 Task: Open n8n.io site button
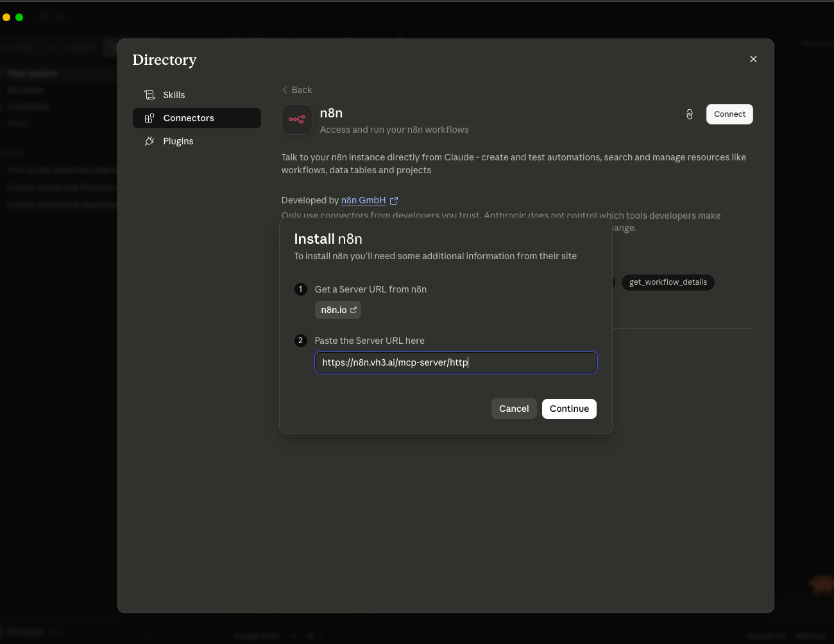[338, 310]
